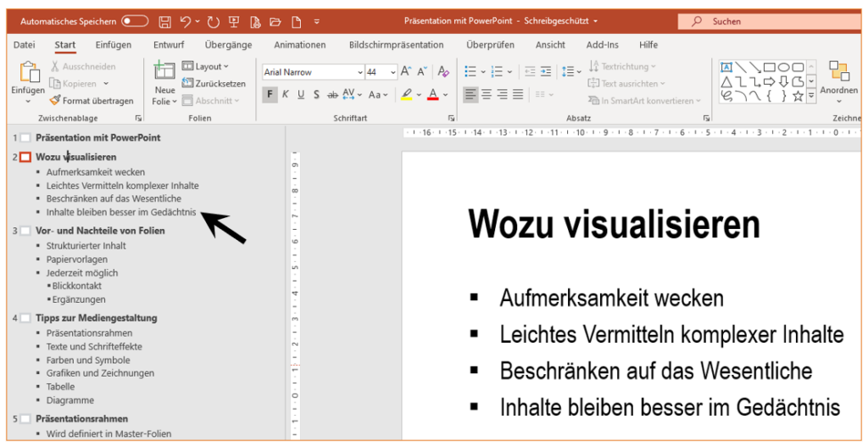Switch to the Entwurf tab
Screen dimensions: 868x447
coord(169,45)
